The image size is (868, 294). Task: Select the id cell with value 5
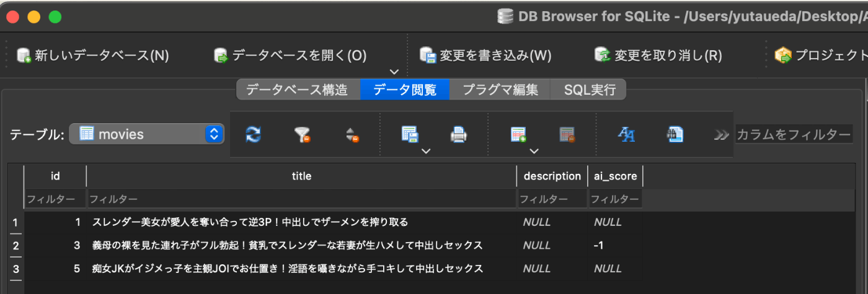click(55, 269)
